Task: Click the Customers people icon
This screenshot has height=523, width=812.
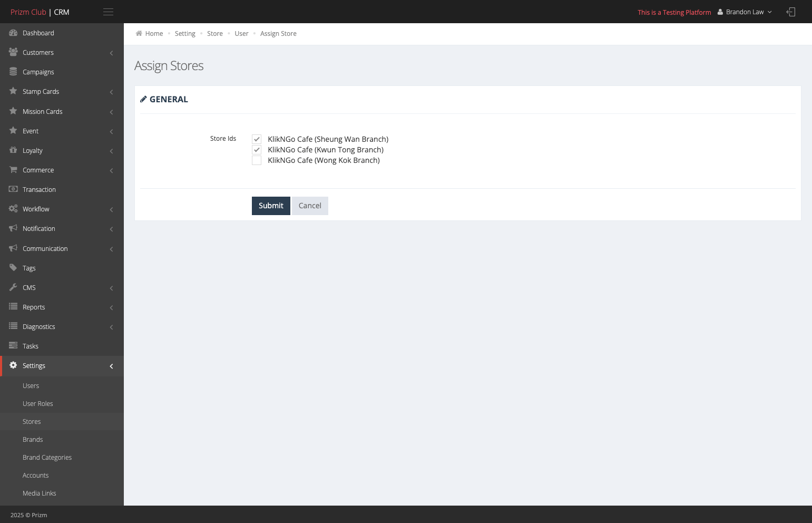Action: point(13,52)
